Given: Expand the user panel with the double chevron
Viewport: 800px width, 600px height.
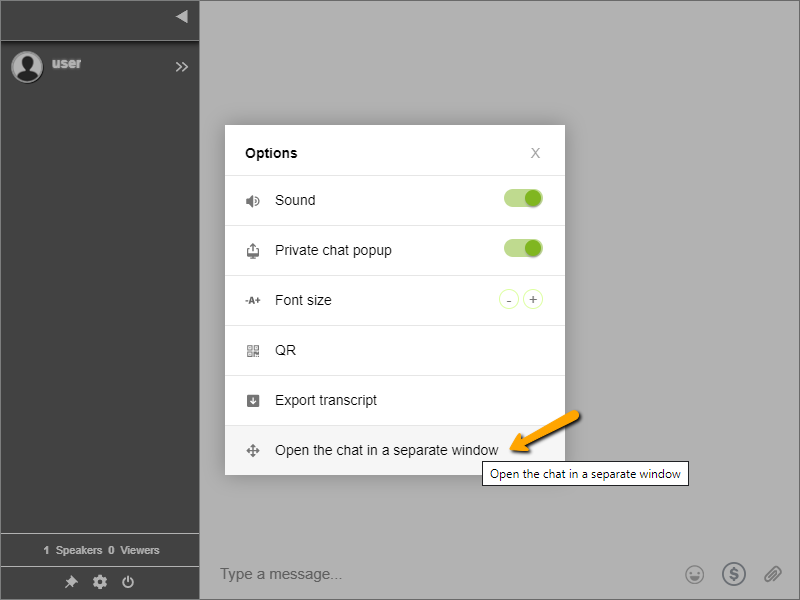Looking at the screenshot, I should pyautogui.click(x=182, y=67).
